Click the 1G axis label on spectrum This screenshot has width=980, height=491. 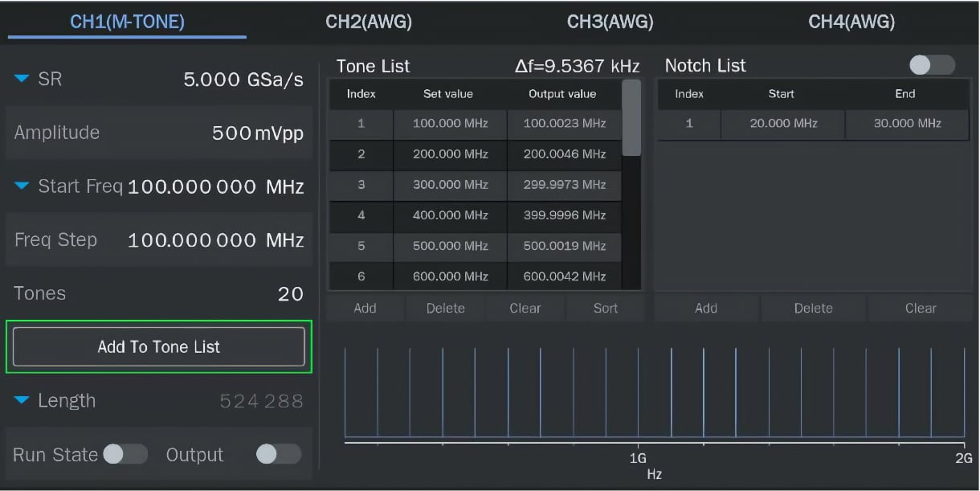click(x=638, y=458)
